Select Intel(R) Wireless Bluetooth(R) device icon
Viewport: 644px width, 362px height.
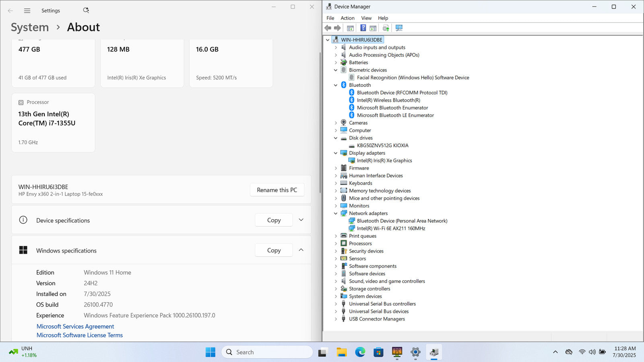coord(351,100)
